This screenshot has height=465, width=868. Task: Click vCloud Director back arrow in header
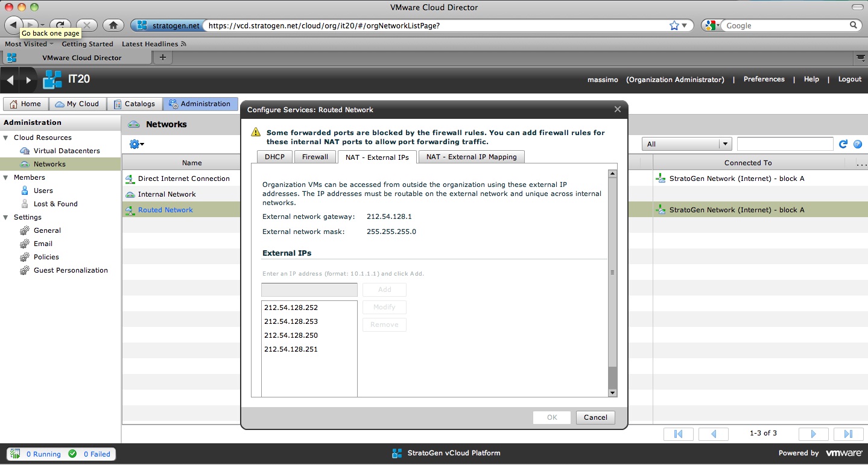pyautogui.click(x=10, y=80)
